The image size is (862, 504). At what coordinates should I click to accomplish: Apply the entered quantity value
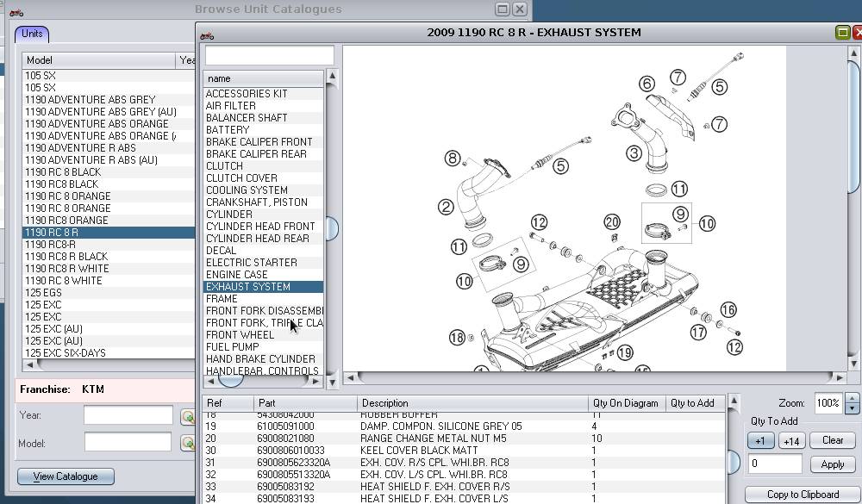[x=832, y=464]
